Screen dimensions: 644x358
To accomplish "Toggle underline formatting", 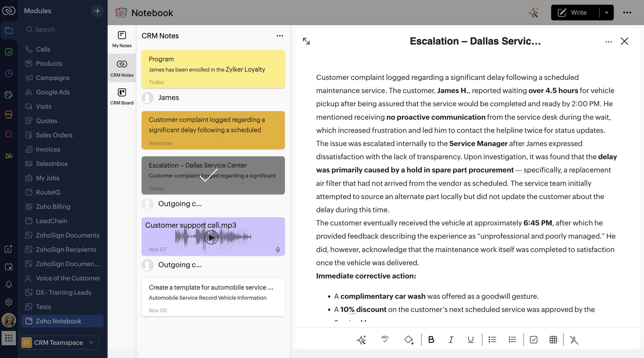I will tap(470, 340).
